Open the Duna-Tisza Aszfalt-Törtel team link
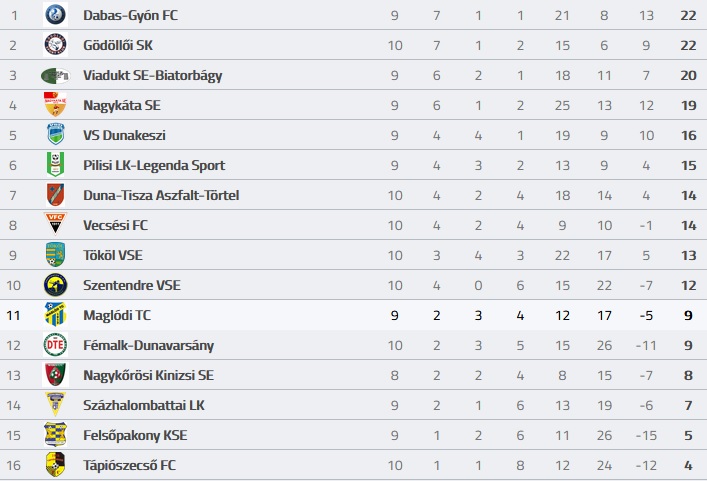This screenshot has width=707, height=481. click(x=161, y=195)
